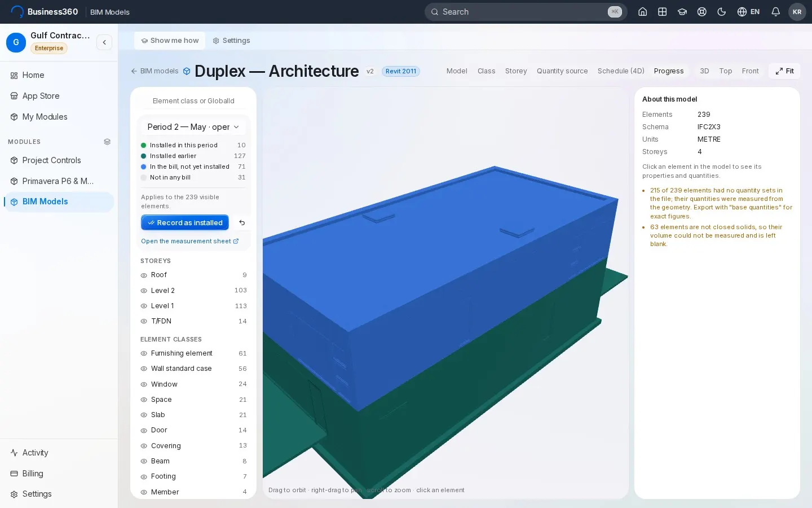Open the Period 2 — May dropdown

(193, 127)
